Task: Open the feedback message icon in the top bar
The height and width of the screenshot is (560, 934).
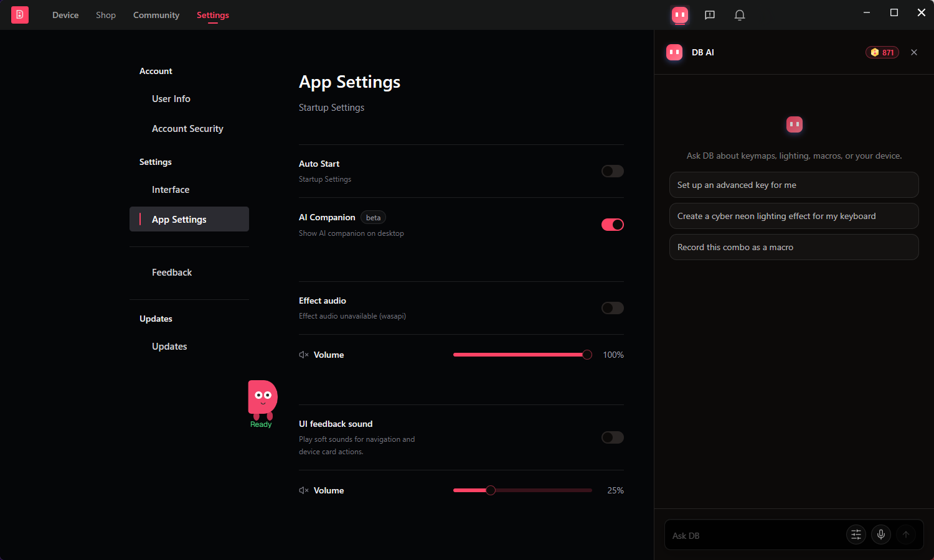Action: pos(710,15)
